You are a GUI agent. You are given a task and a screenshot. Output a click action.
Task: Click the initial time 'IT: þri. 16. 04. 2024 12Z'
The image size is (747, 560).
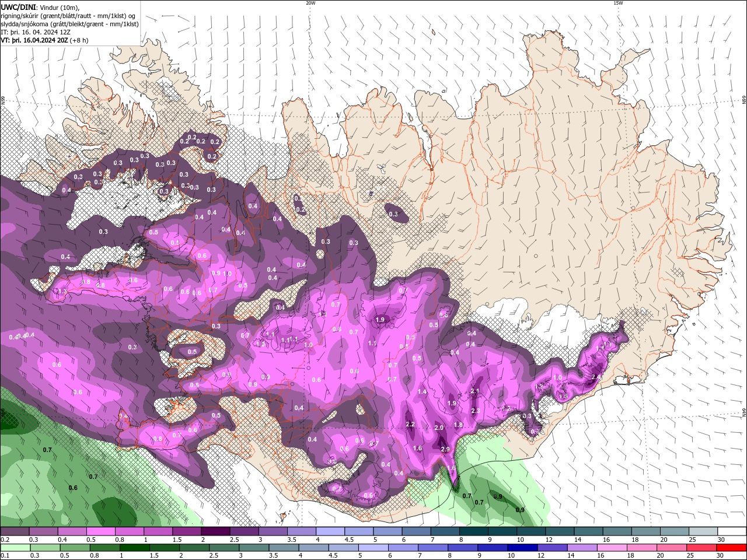pos(35,32)
